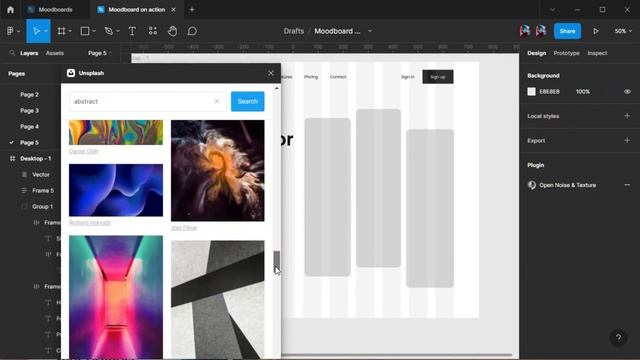
Task: Select the Move tool
Action: point(36,31)
